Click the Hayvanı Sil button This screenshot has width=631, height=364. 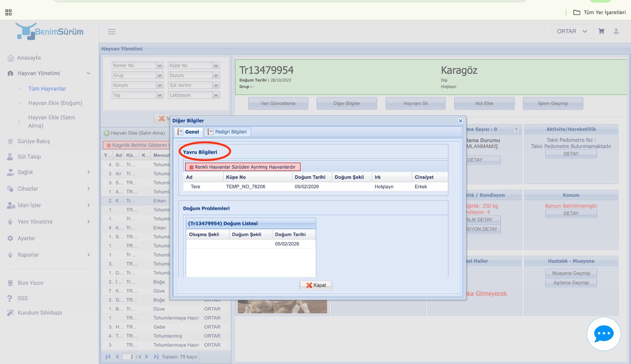tap(416, 103)
